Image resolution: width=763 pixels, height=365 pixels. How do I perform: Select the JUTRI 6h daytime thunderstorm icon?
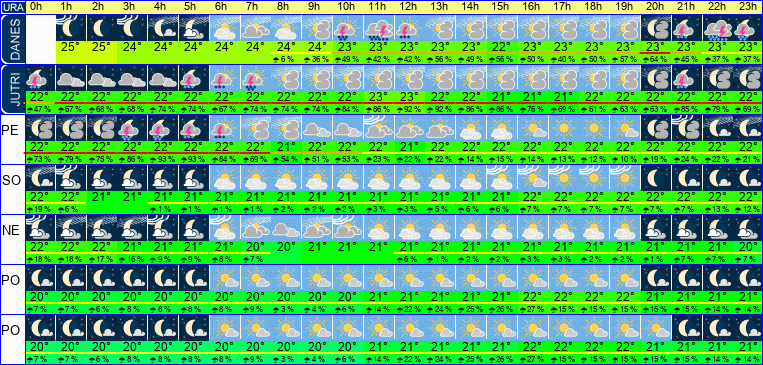point(225,78)
